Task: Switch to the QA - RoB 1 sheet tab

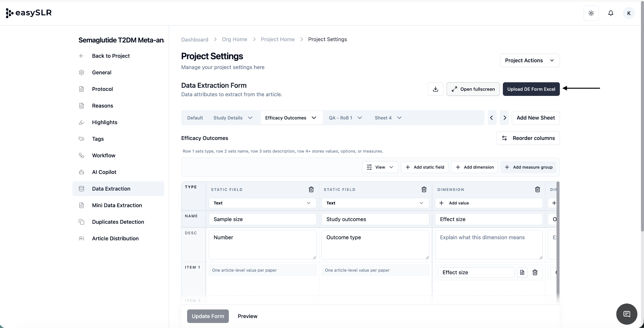Action: pos(341,118)
